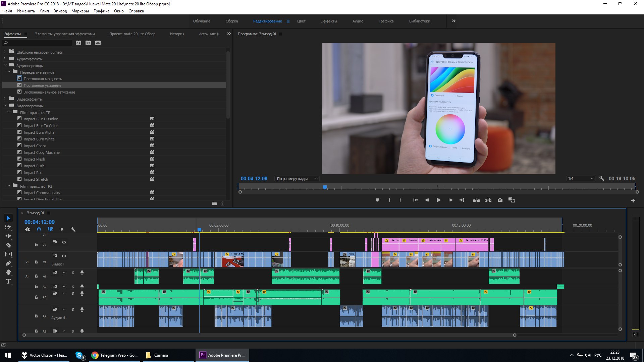This screenshot has width=644, height=362.
Task: Add marker in timeline header
Action: (62, 229)
